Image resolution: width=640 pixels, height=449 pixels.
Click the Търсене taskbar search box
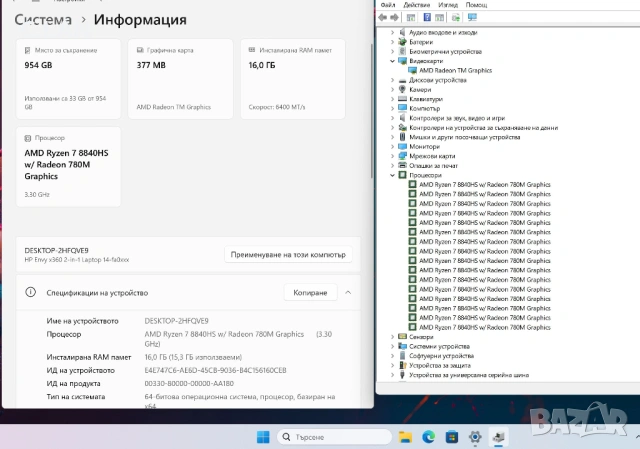pyautogui.click(x=334, y=437)
